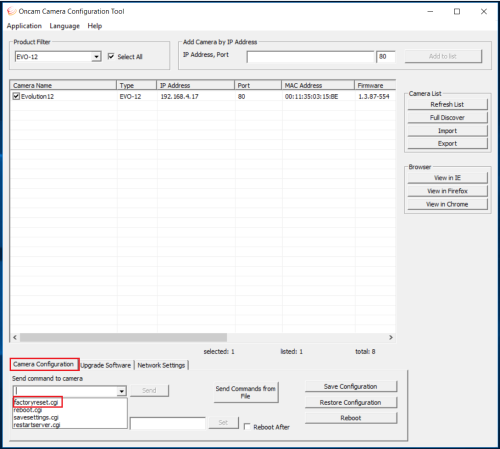
Task: Click the Restore Configuration button
Action: [351, 402]
